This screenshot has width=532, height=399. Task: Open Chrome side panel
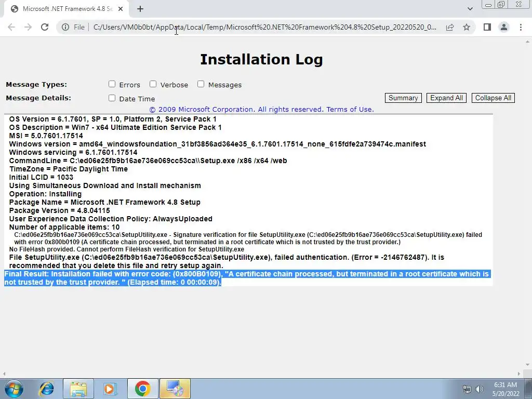click(487, 27)
